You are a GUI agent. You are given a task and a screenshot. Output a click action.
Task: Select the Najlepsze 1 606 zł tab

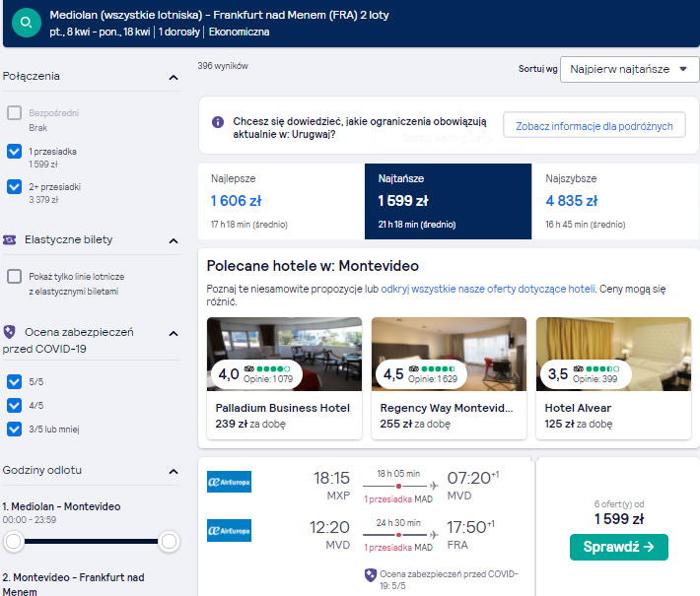[281, 201]
